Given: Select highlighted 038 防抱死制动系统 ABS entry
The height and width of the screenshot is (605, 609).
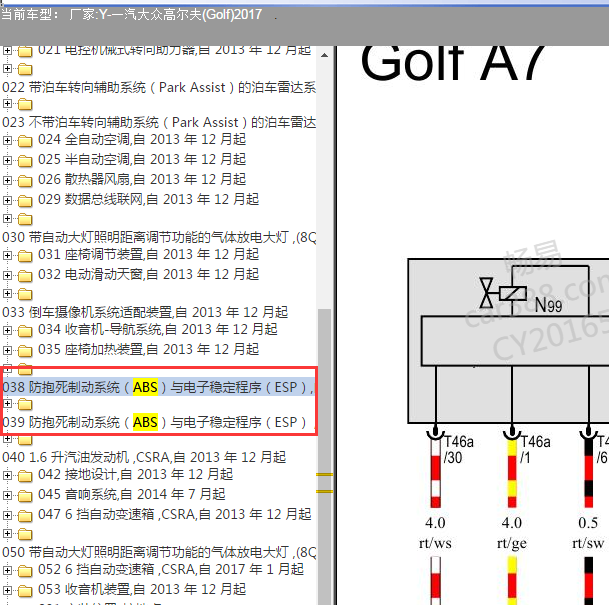Looking at the screenshot, I should pos(159,387).
